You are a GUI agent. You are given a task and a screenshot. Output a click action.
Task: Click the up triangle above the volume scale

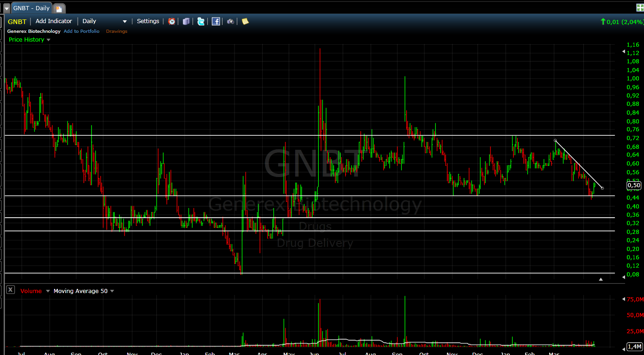pos(601,279)
